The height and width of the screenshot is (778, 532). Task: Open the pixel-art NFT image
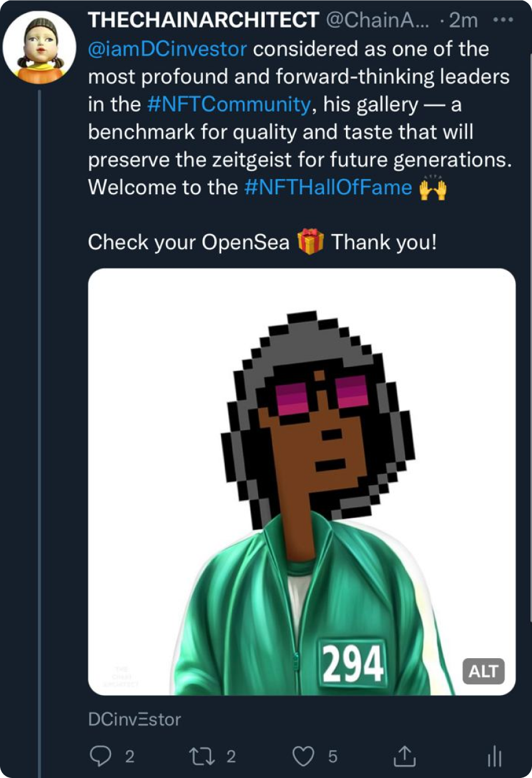tap(302, 481)
